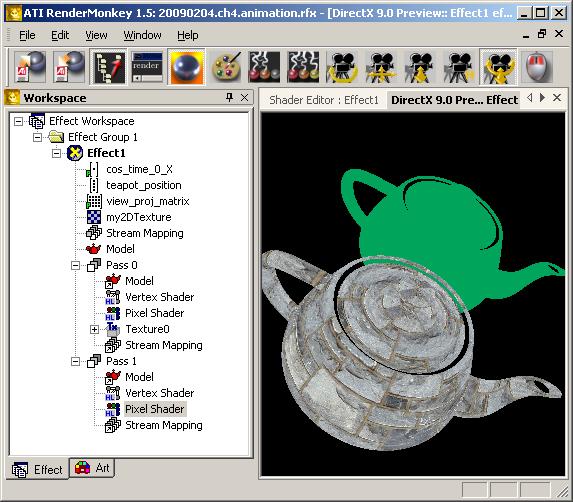Open the orange sphere preview toolbar icon
The image size is (573, 502).
click(187, 67)
